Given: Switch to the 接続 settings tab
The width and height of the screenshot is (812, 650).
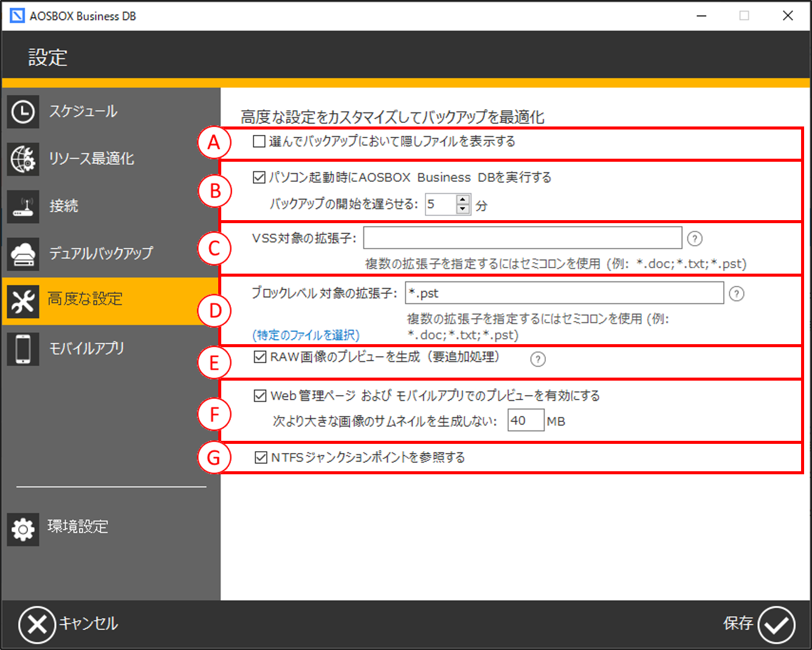Looking at the screenshot, I should (111, 207).
